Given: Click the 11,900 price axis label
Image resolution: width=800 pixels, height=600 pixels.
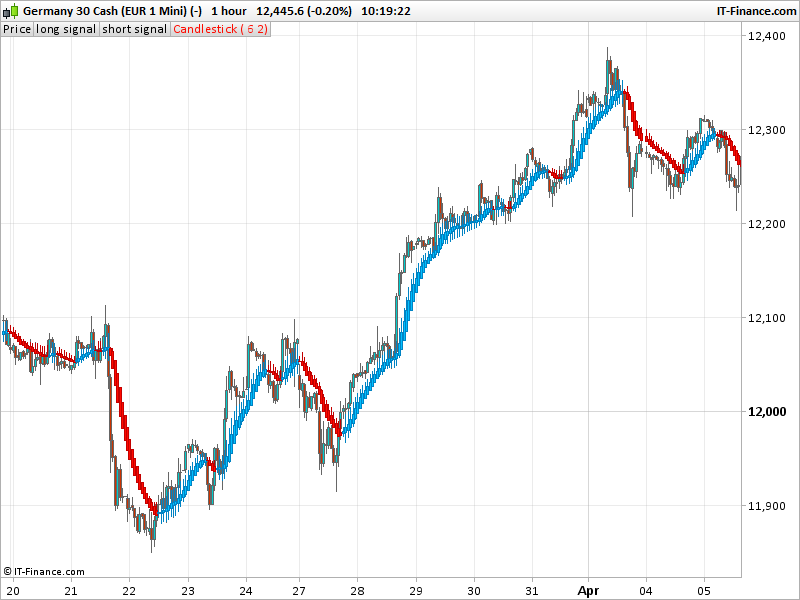Looking at the screenshot, I should 767,506.
